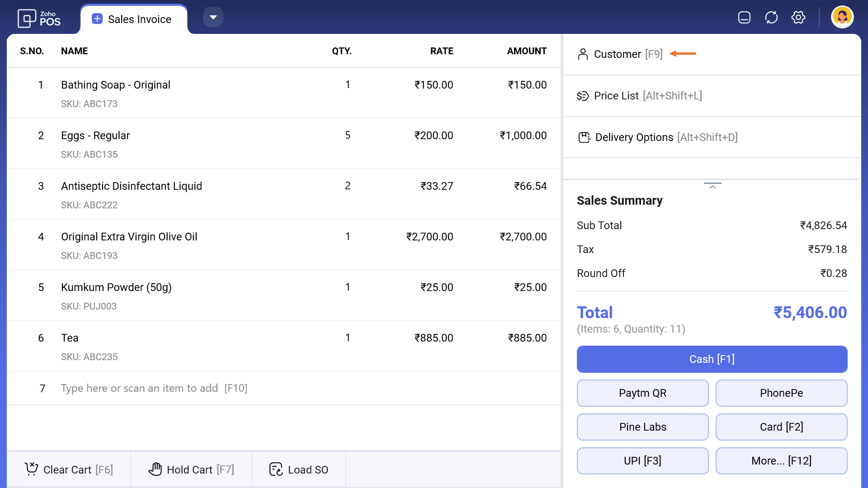Click the Customer person icon
868x488 pixels.
583,54
